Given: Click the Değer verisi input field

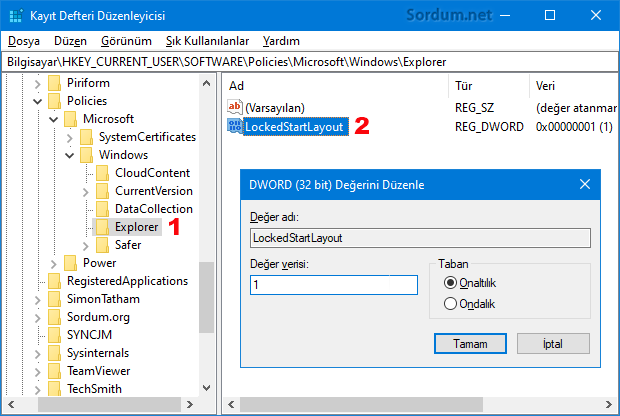Looking at the screenshot, I should (334, 285).
